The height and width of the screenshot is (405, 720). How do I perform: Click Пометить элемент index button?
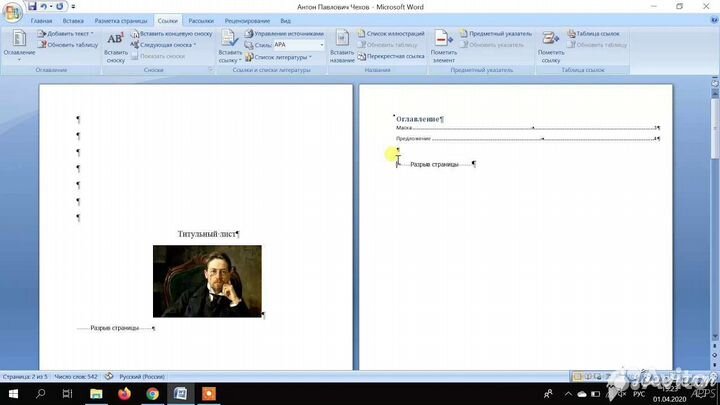click(443, 47)
